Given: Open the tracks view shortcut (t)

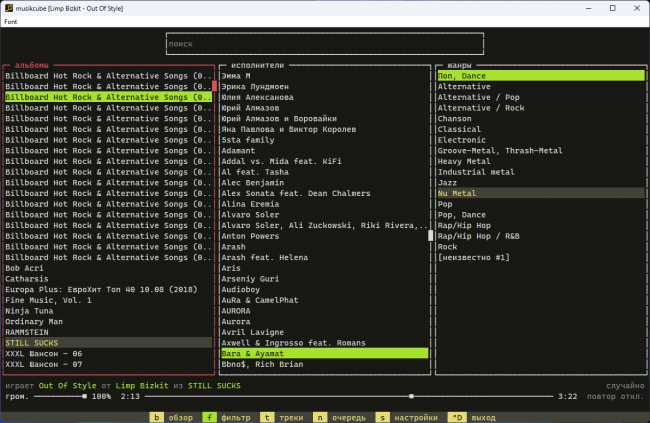Looking at the screenshot, I should pos(282,417).
